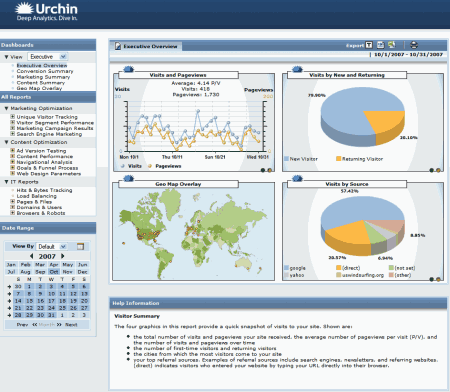Select Sep in month grid

(40, 272)
